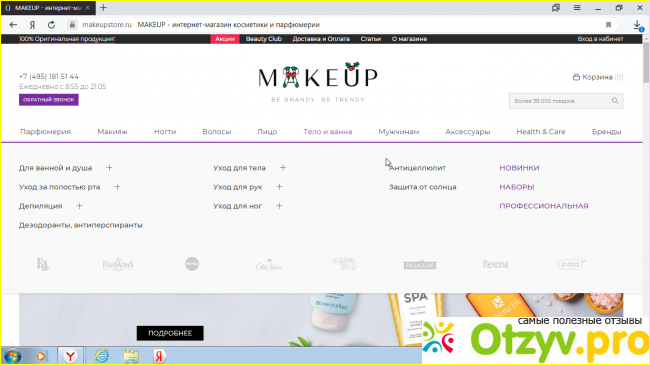Select the Organic Shop brand logo
650x365 pixels.
344,263
